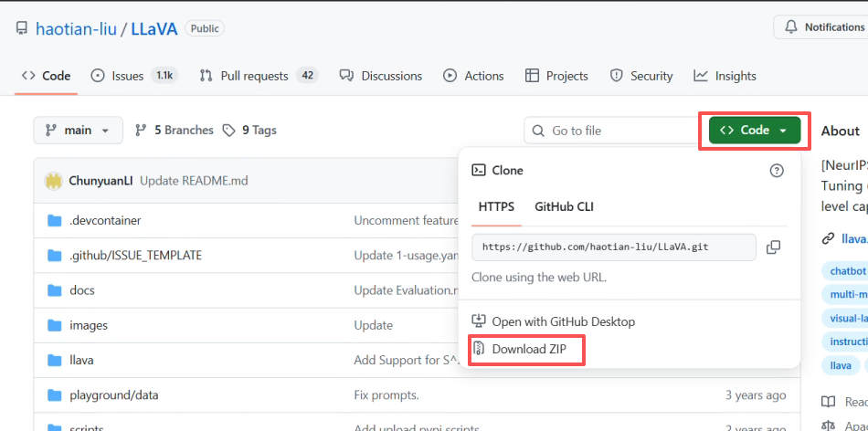Click the llava topic tag
The image size is (868, 431).
pos(841,366)
